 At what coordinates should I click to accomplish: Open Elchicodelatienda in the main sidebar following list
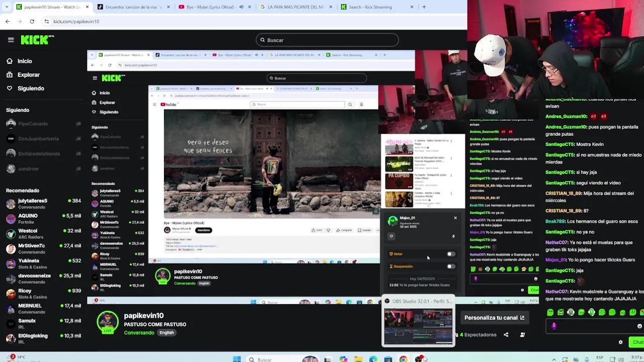43,154
